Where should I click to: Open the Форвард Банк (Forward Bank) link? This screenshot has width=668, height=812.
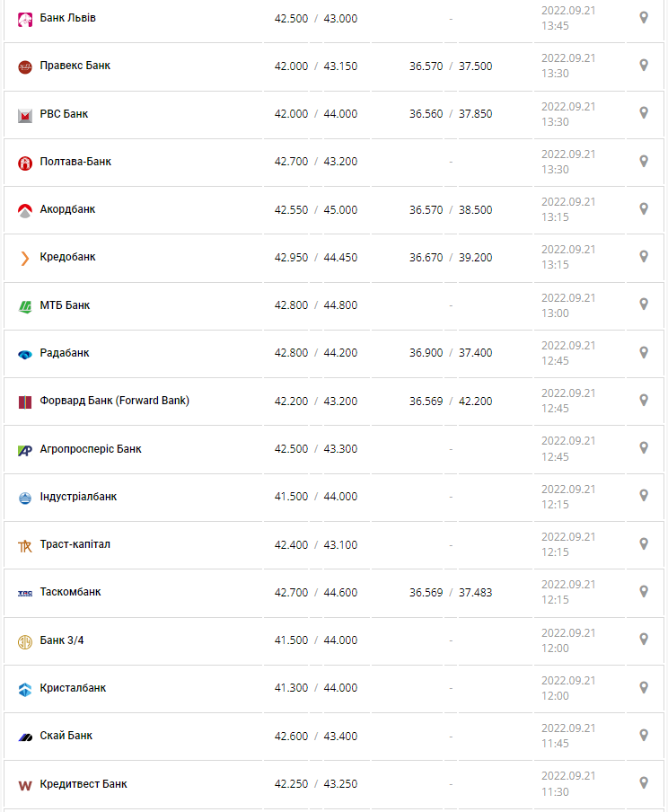[114, 401]
